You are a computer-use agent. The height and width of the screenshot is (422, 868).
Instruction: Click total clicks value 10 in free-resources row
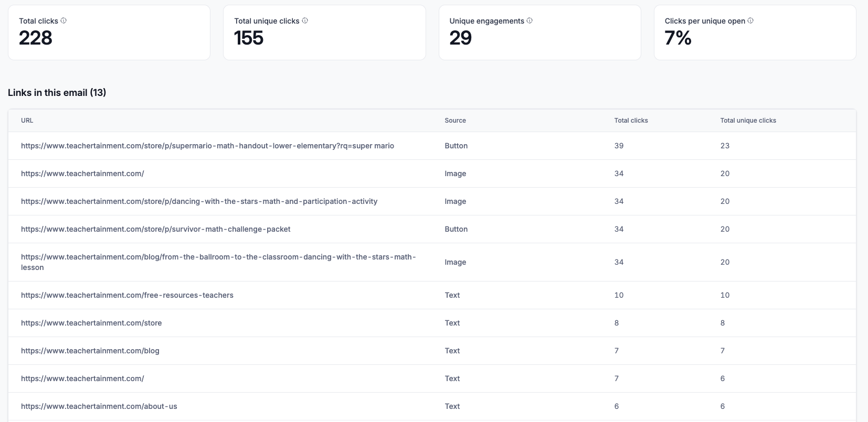[619, 295]
